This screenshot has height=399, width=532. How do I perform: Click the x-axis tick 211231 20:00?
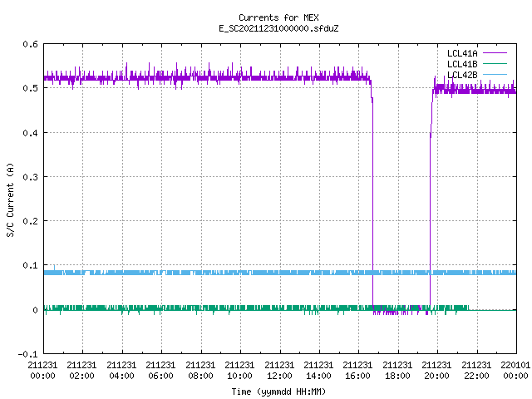click(x=436, y=371)
